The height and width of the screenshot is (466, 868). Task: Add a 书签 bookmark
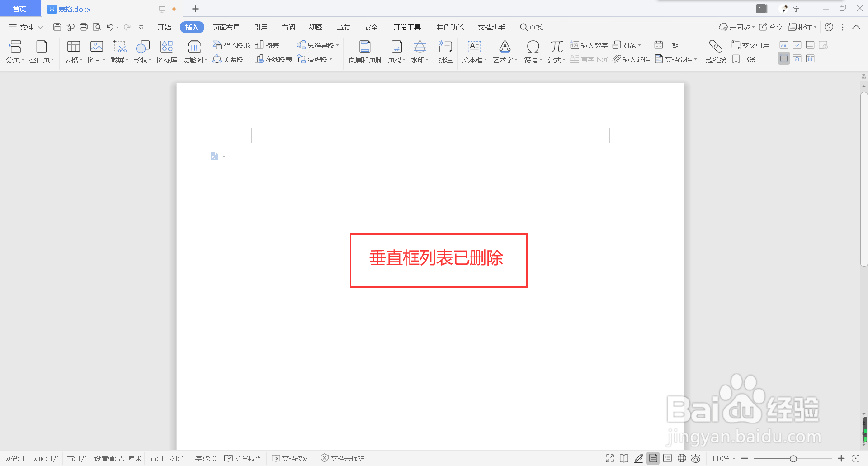[x=744, y=59]
